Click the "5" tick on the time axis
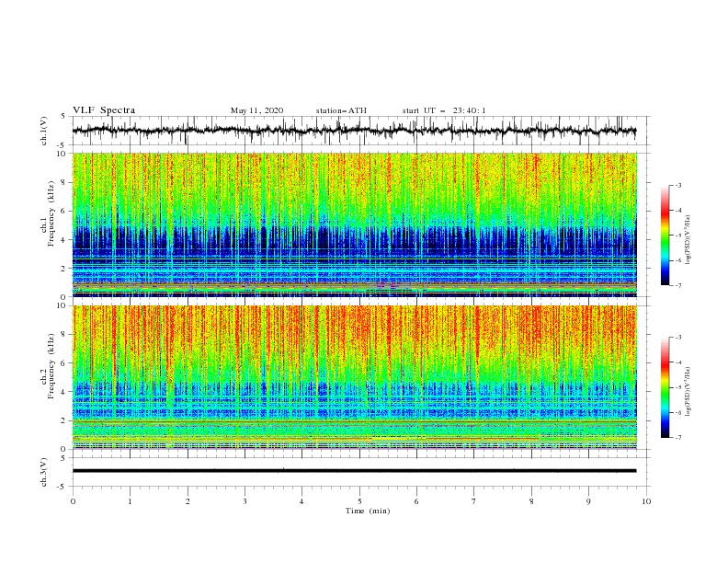The height and width of the screenshot is (563, 728). click(x=359, y=501)
